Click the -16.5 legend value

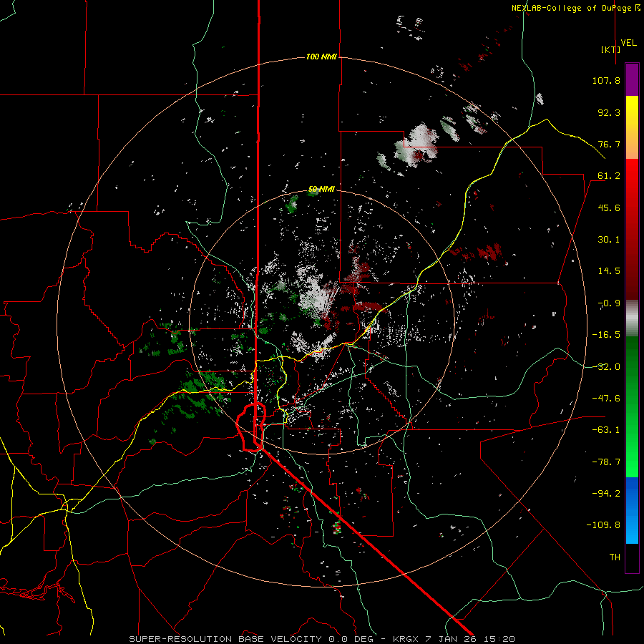tap(606, 335)
